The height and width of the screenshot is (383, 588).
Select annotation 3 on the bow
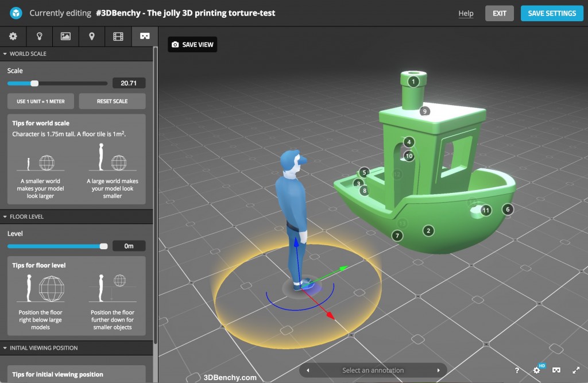[x=358, y=183]
